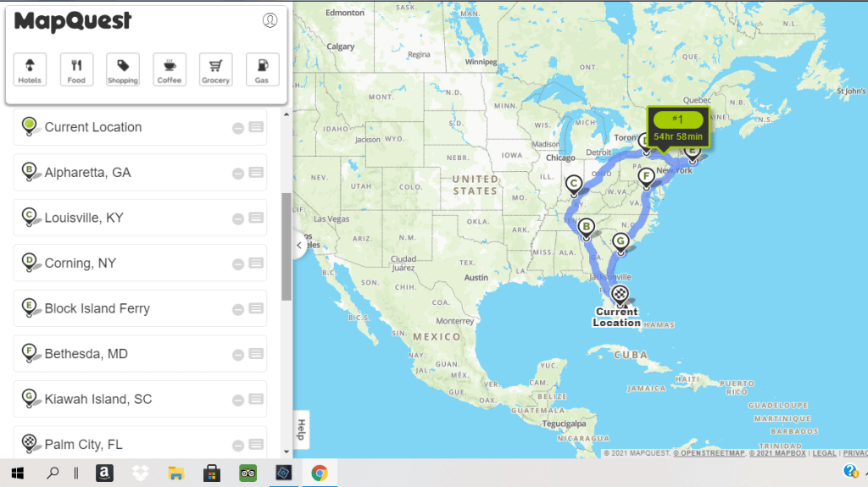
Task: Open the OpenStreetMap attribution link
Action: coord(709,453)
